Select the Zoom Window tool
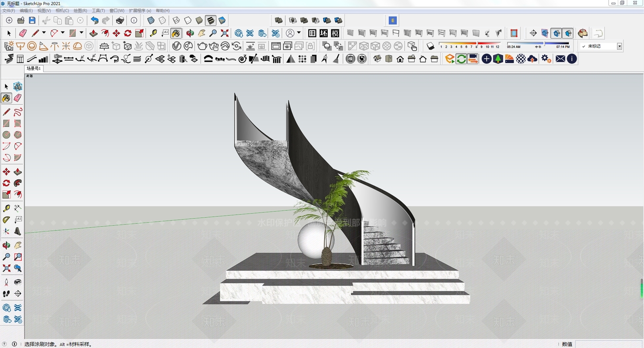This screenshot has height=348, width=644. point(18,257)
